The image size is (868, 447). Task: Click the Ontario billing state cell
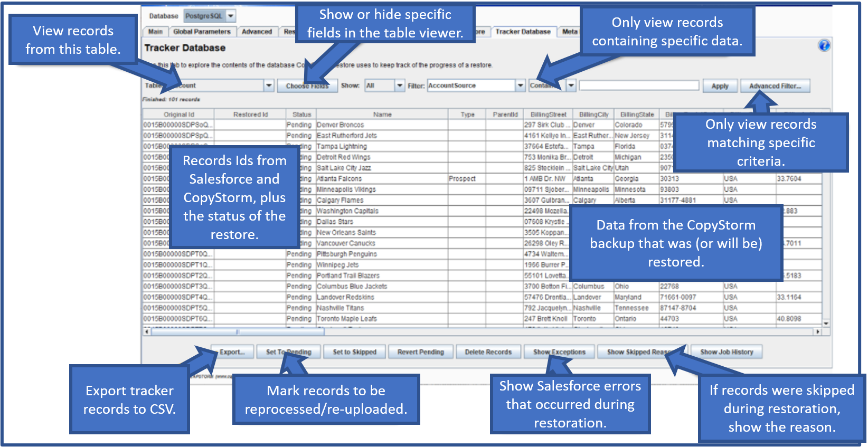637,319
